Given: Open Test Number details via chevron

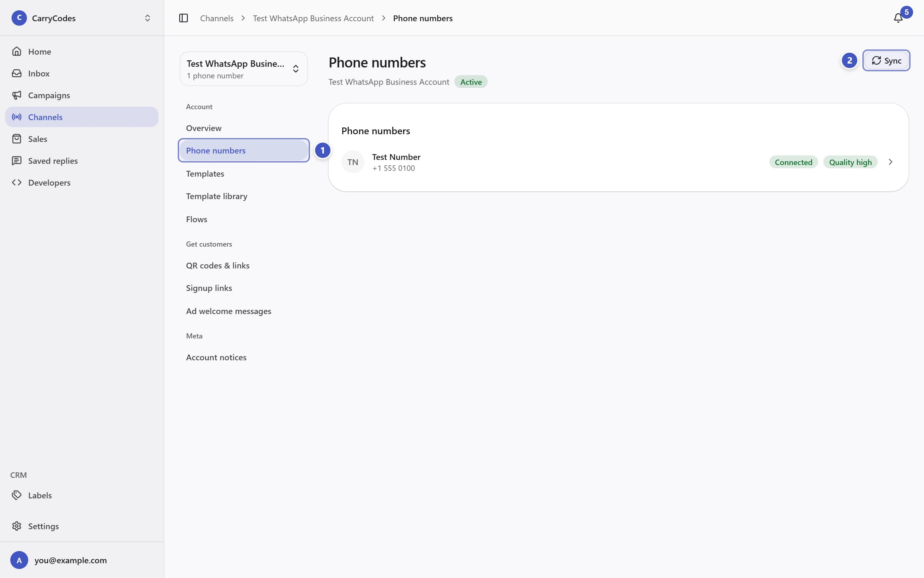Looking at the screenshot, I should point(890,162).
